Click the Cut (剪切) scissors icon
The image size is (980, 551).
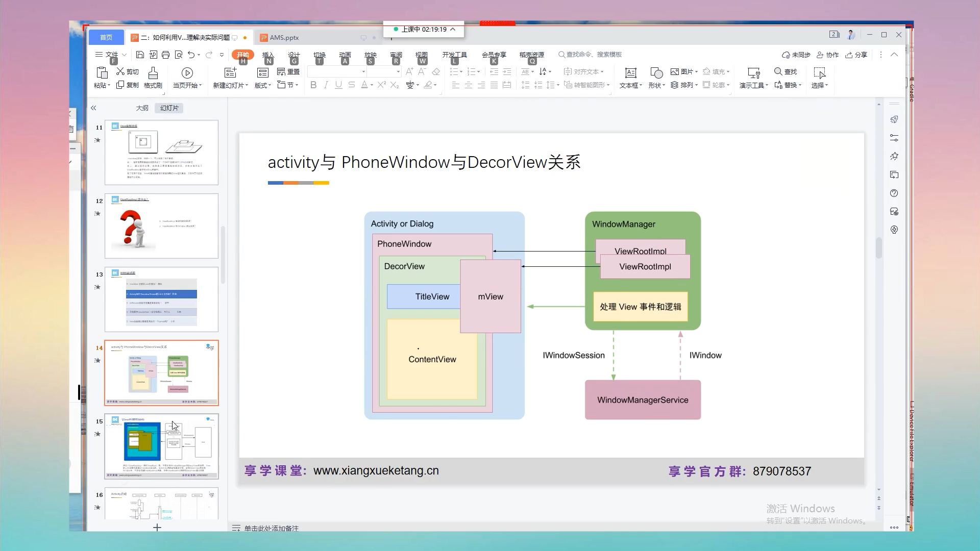[120, 71]
